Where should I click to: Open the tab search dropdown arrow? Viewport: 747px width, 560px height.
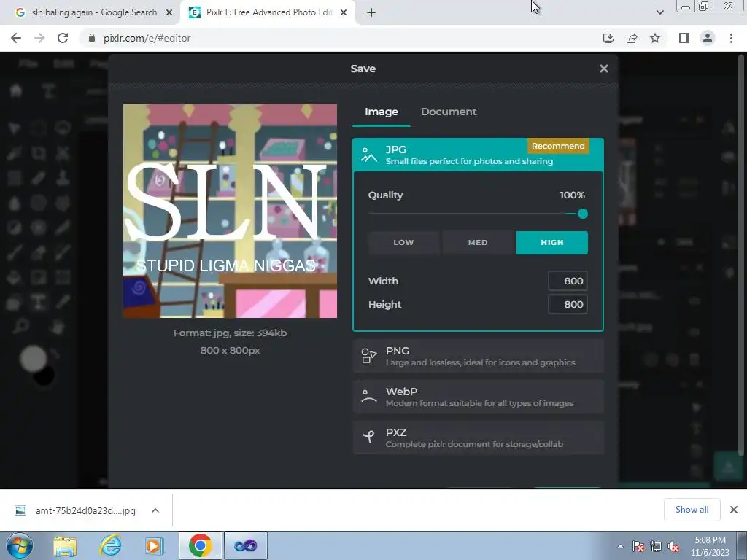659,12
